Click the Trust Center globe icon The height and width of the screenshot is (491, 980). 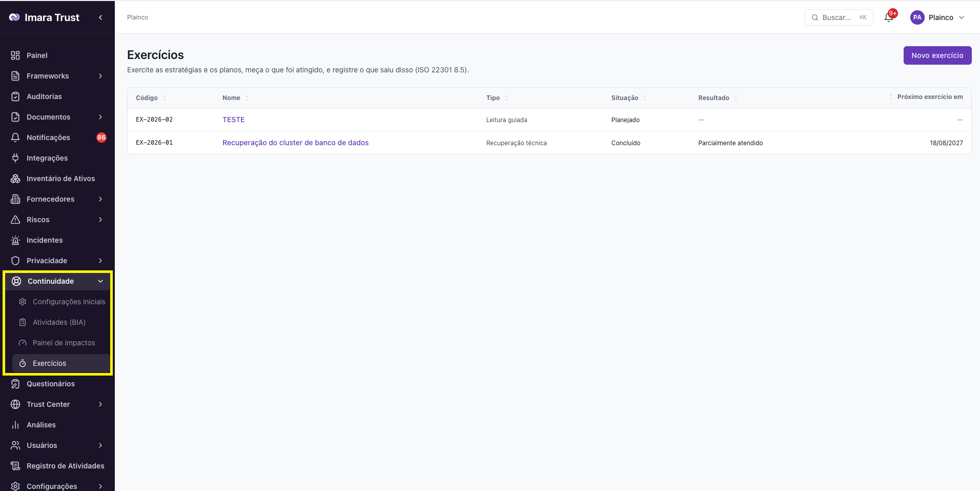pyautogui.click(x=15, y=404)
